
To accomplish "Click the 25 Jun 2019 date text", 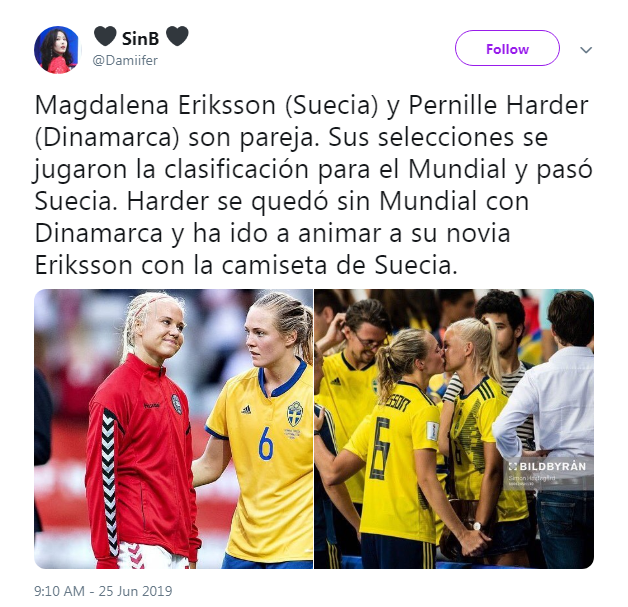I will click(135, 591).
